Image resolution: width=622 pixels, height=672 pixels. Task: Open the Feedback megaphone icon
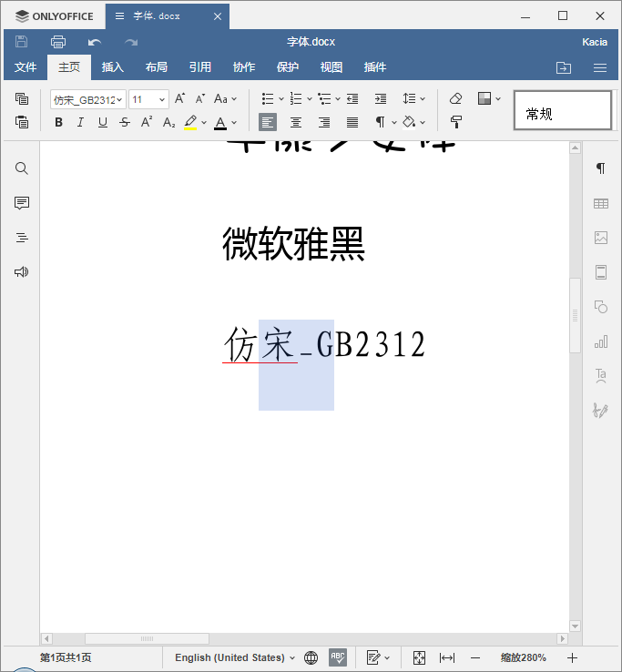[x=22, y=271]
